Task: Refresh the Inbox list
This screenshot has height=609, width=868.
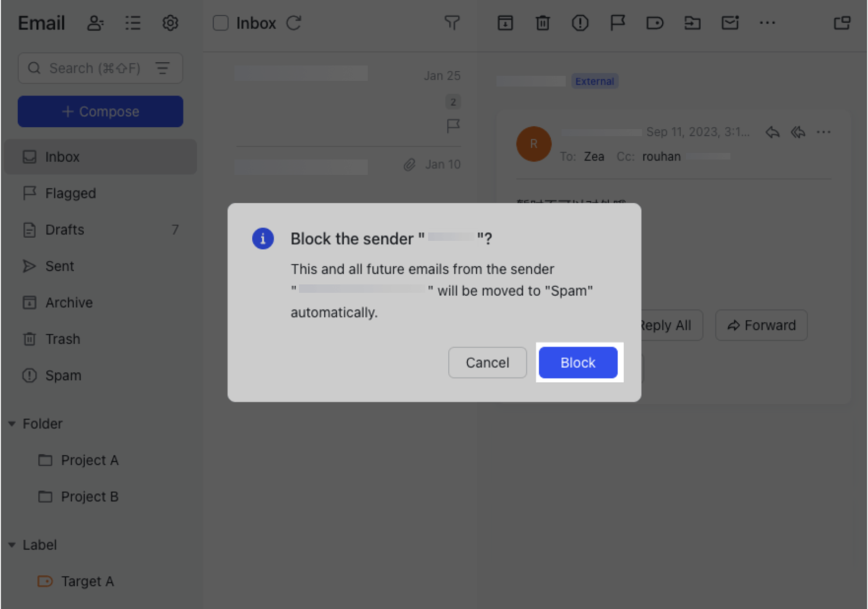Action: (294, 23)
